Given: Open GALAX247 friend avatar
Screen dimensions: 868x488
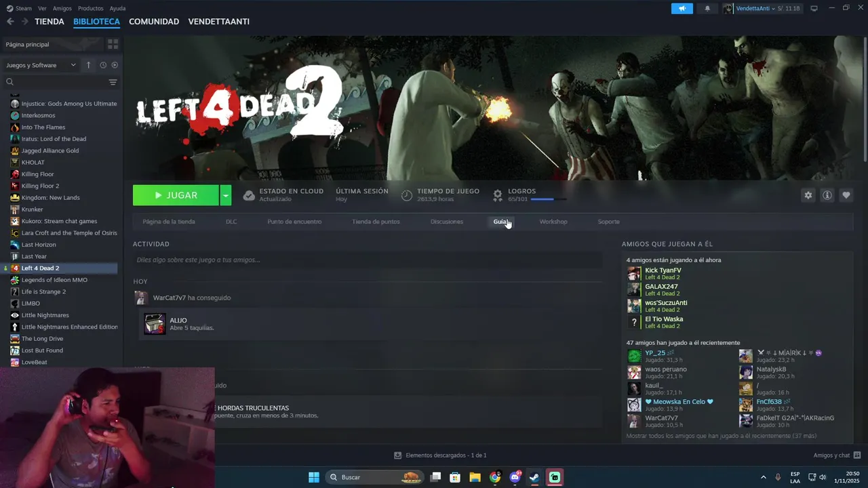Looking at the screenshot, I should tap(634, 290).
